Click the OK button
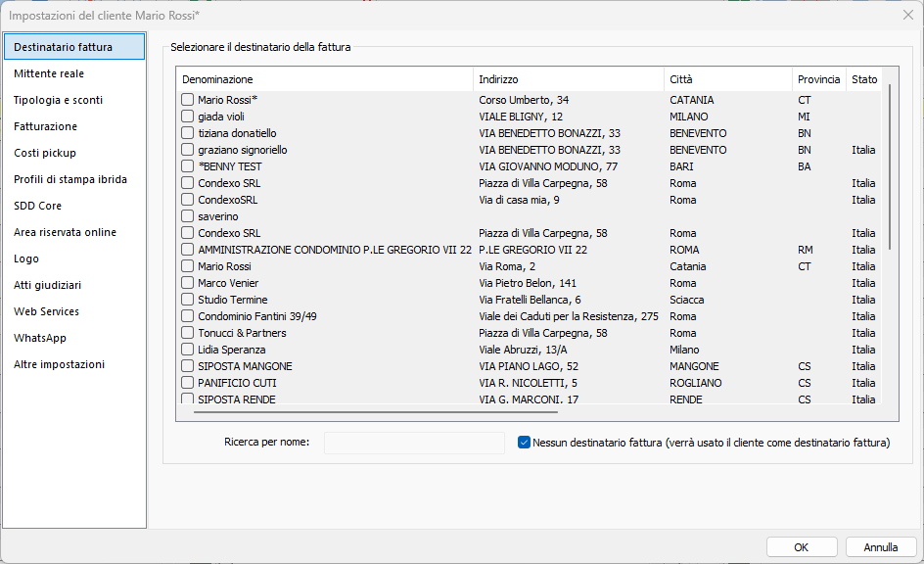The height and width of the screenshot is (564, 924). point(801,547)
